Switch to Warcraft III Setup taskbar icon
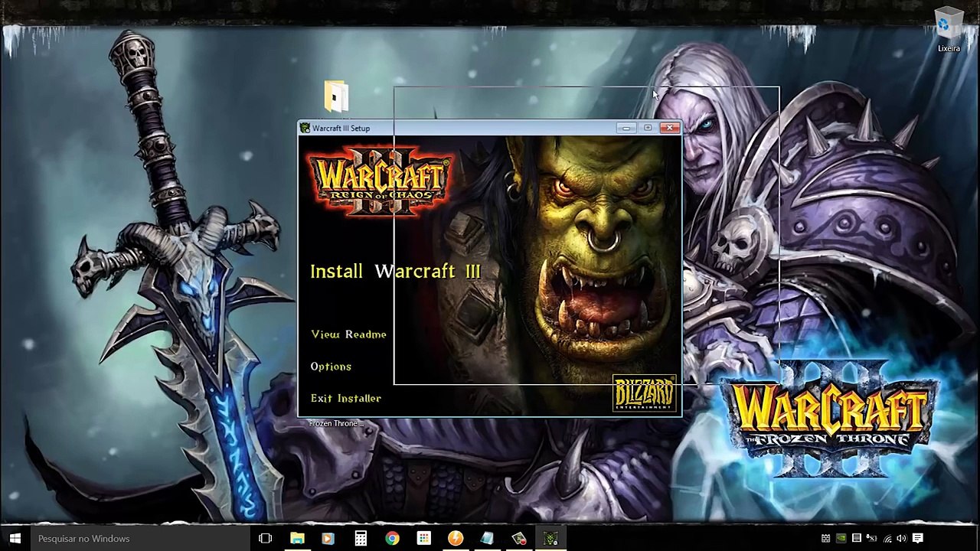The width and height of the screenshot is (980, 551). click(550, 538)
